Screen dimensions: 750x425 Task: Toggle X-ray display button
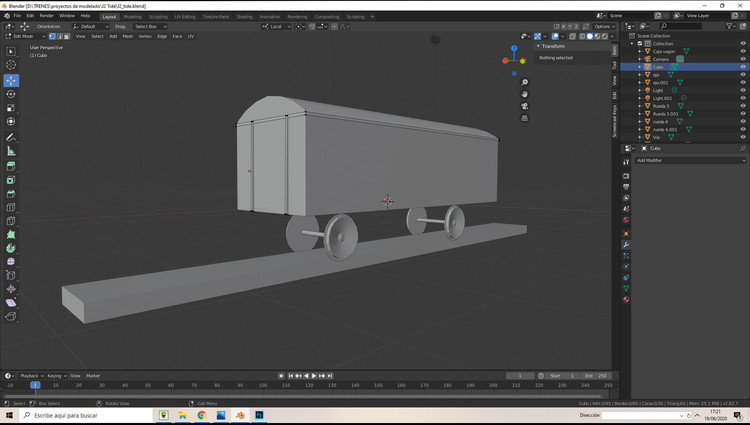[573, 36]
